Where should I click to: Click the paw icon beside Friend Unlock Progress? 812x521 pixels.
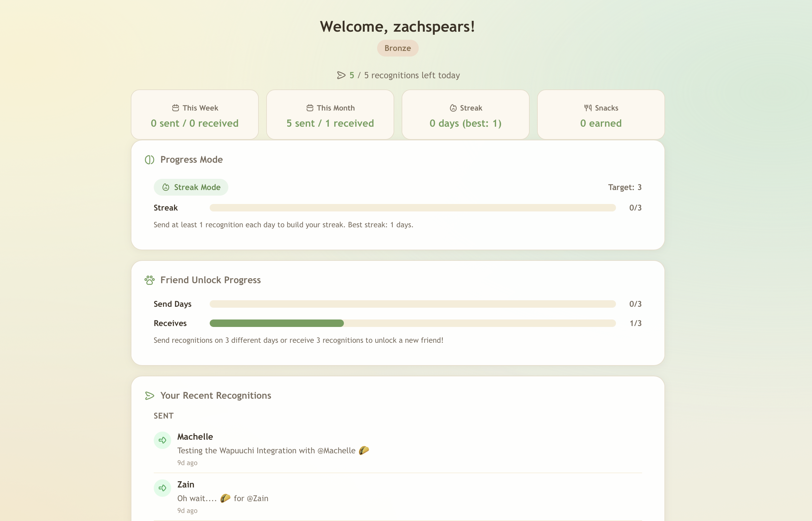tap(149, 280)
